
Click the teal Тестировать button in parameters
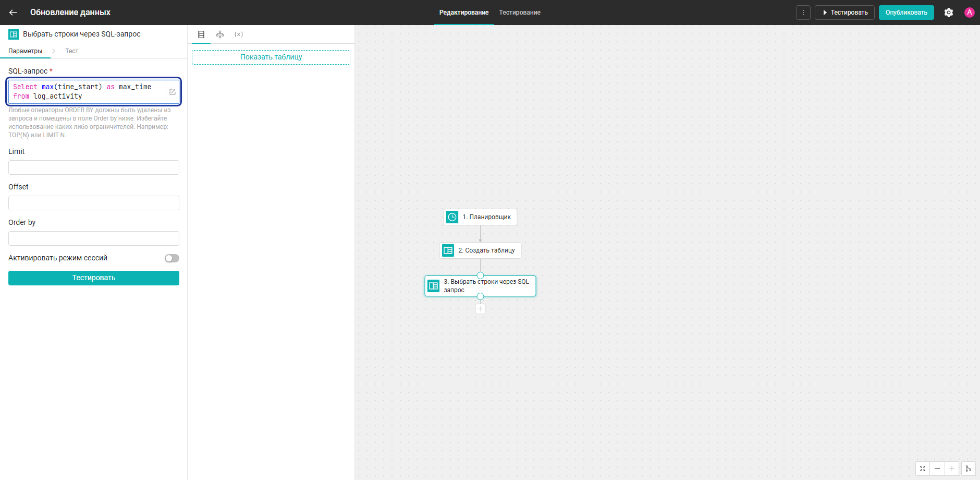coord(94,278)
